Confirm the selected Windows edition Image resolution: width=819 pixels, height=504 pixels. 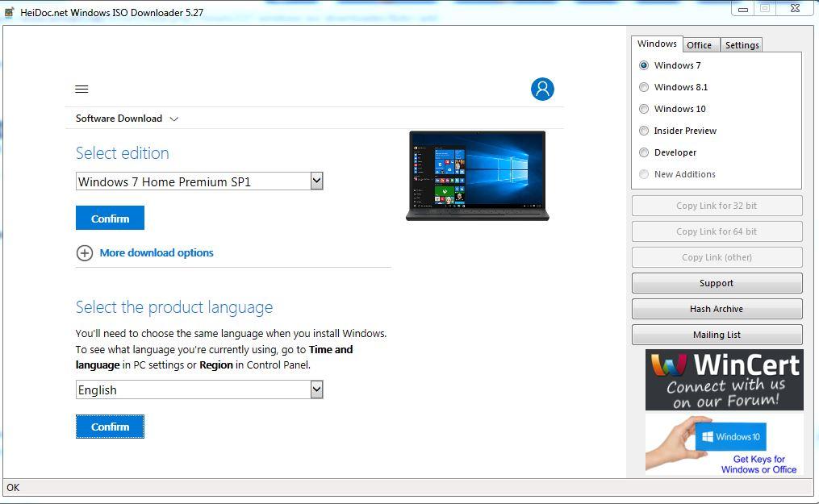tap(110, 219)
